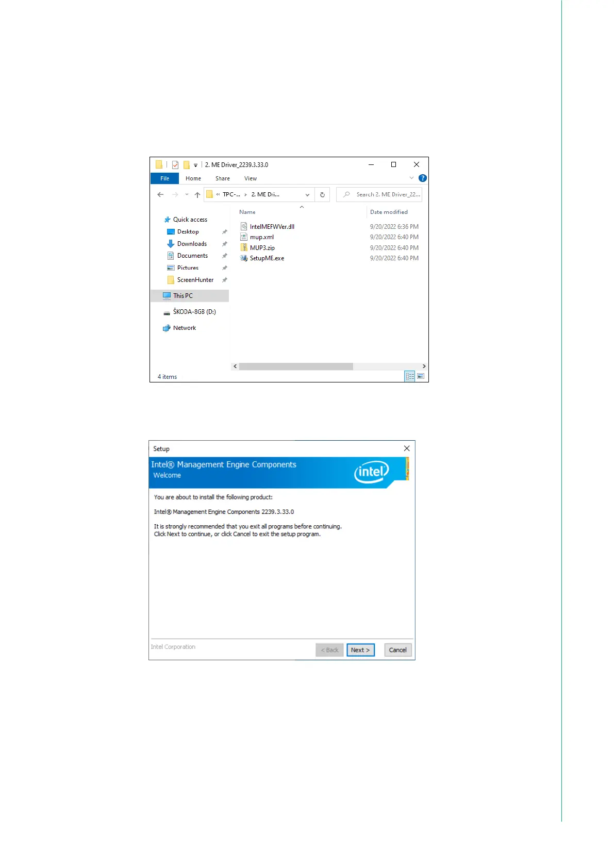
Task: Go back with the left arrow button
Action: [x=160, y=195]
